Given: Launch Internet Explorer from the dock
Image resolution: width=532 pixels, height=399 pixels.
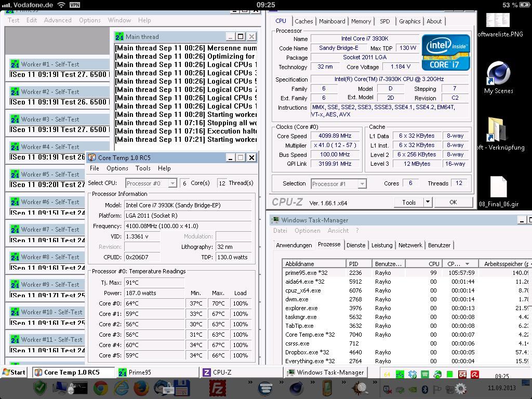Looking at the screenshot, I should coord(121,388).
